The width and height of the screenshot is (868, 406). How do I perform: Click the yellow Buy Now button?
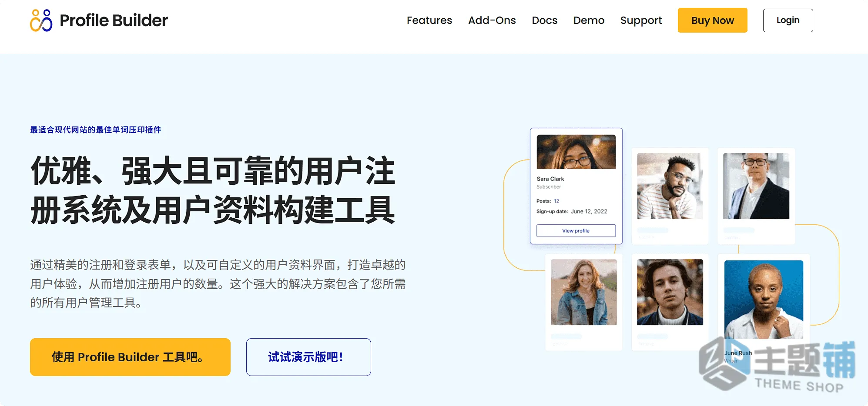coord(712,20)
